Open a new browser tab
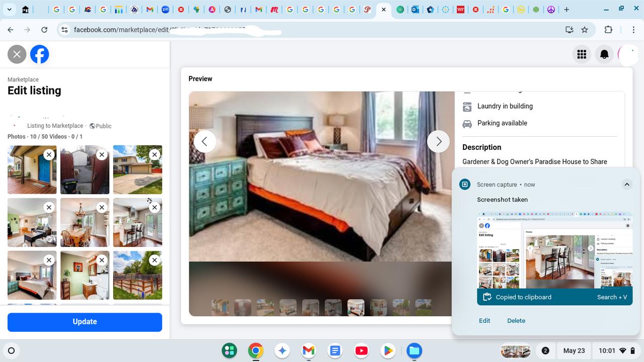Viewport: 644px width, 362px height. [x=567, y=10]
